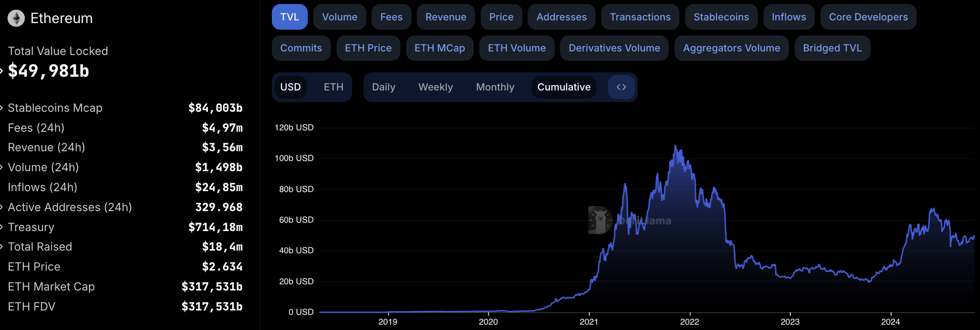Toggle the Fees chart metric
Viewport: 980px width, 330px height.
pos(392,17)
